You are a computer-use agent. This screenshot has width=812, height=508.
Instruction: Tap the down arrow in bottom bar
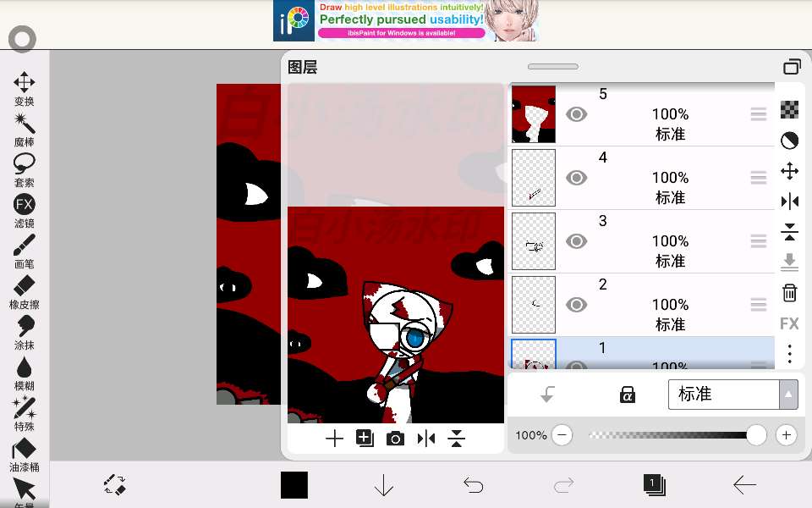pos(384,485)
